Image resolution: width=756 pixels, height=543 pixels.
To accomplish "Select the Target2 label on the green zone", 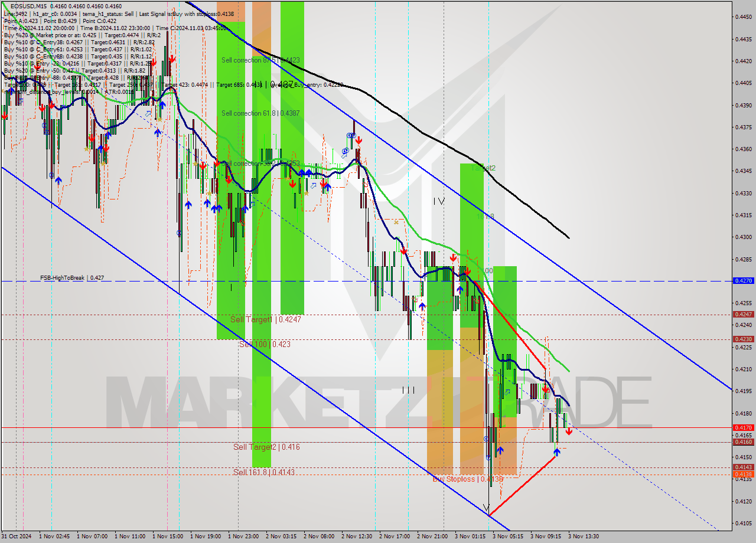I will click(x=483, y=168).
